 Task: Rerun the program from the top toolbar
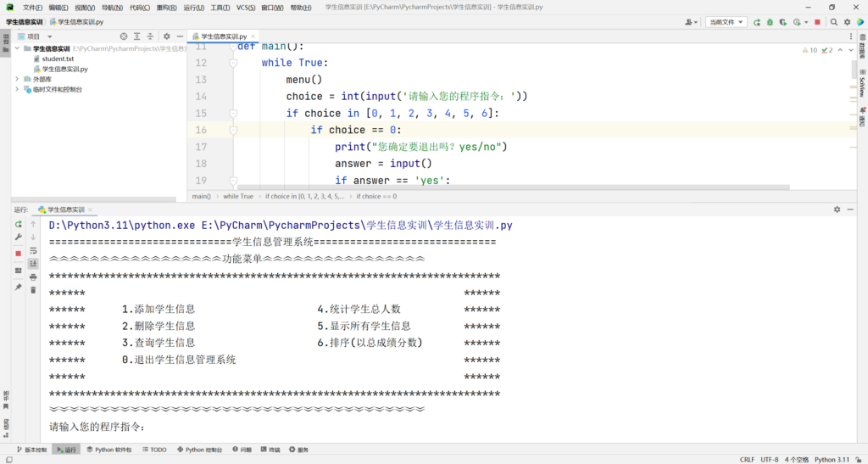[757, 22]
